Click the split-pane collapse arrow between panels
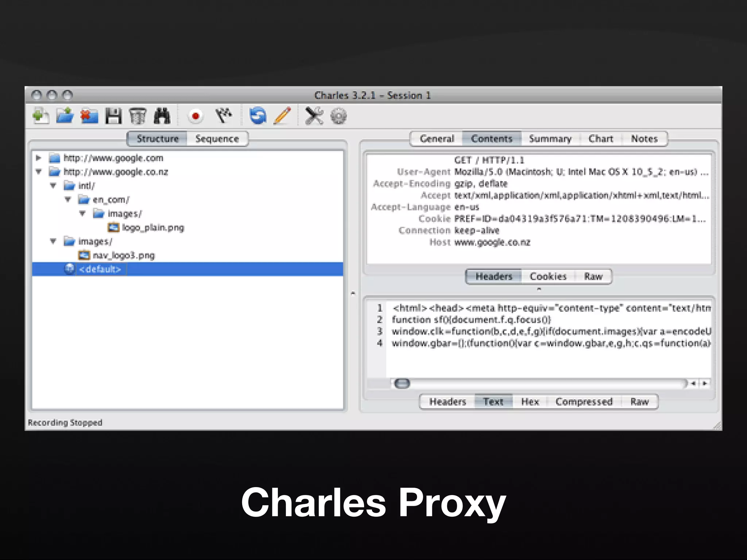Image resolution: width=747 pixels, height=560 pixels. tap(353, 293)
